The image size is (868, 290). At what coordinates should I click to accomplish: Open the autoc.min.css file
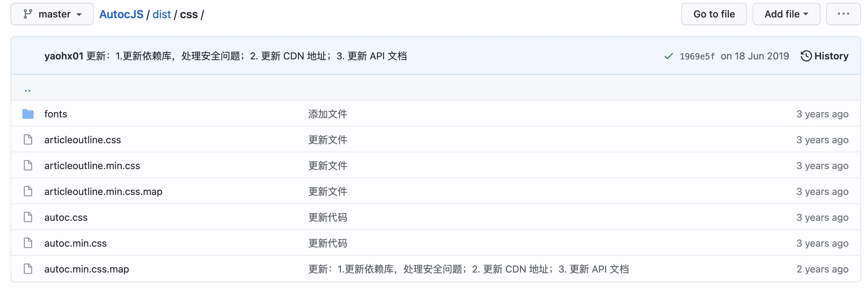coord(76,243)
